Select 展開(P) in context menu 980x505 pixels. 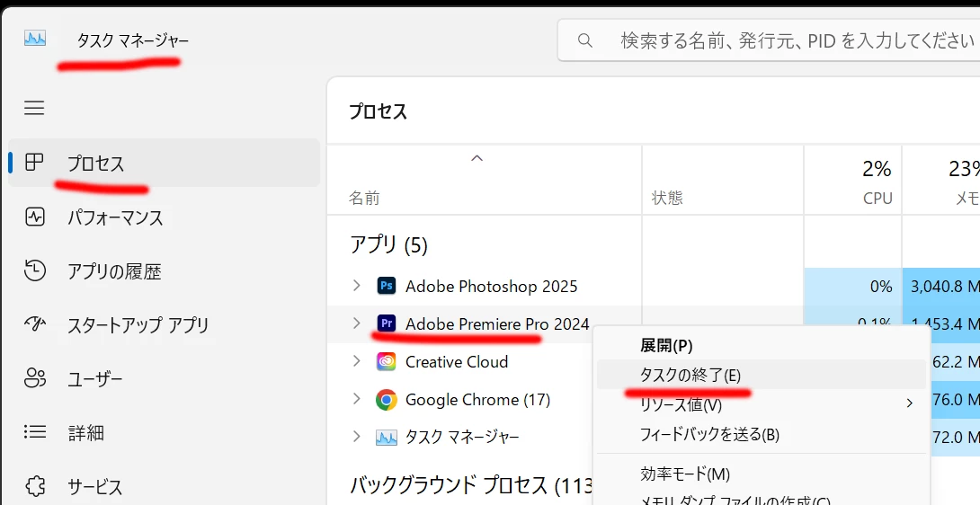[762, 345]
